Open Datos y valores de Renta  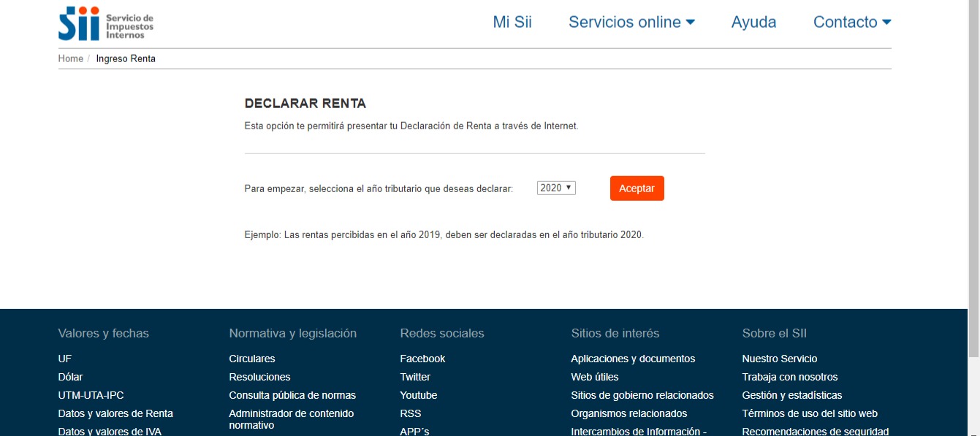115,413
